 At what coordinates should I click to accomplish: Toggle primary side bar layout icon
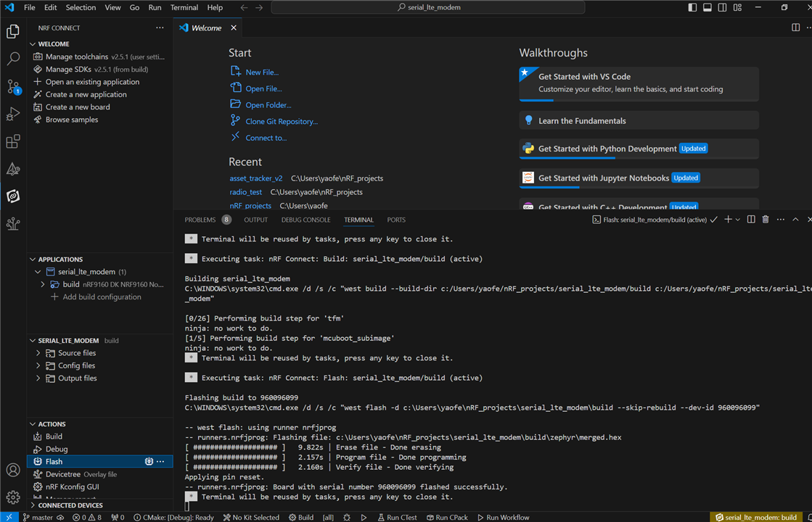pos(692,7)
